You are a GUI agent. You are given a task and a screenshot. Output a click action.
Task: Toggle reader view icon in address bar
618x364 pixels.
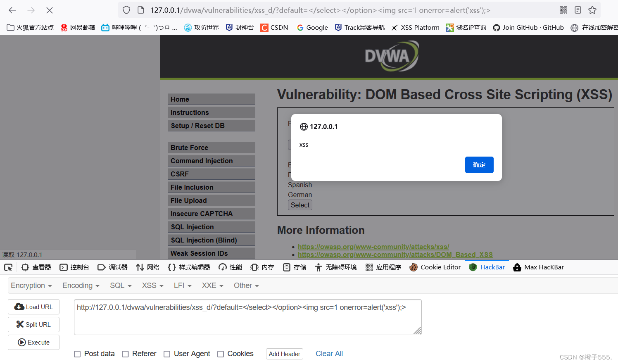pos(578,10)
